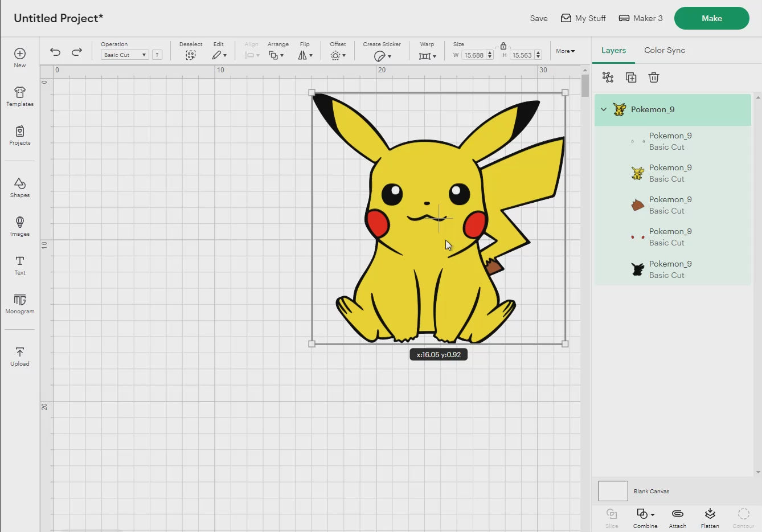Open the Arrange dropdown
762x532 pixels.
click(276, 55)
